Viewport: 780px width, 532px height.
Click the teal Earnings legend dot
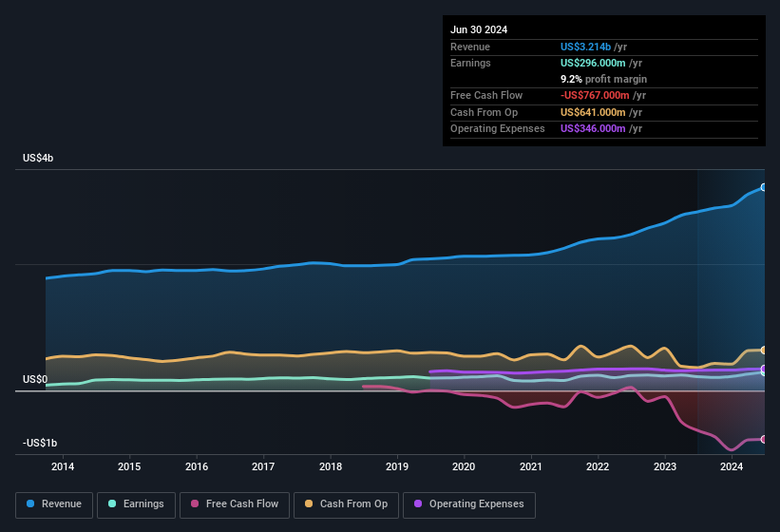(112, 504)
